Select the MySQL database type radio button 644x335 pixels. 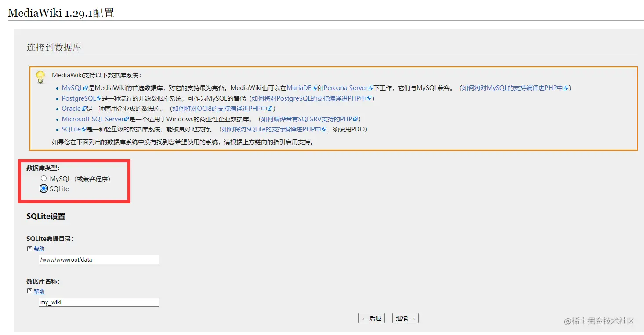coord(43,178)
